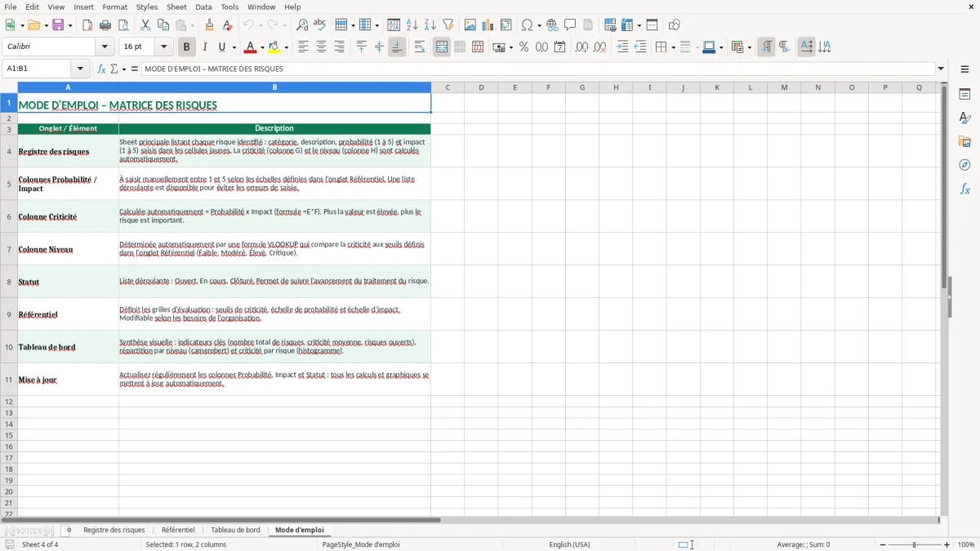Apply red font color swatch
Image resolution: width=980 pixels, height=551 pixels.
tap(251, 47)
